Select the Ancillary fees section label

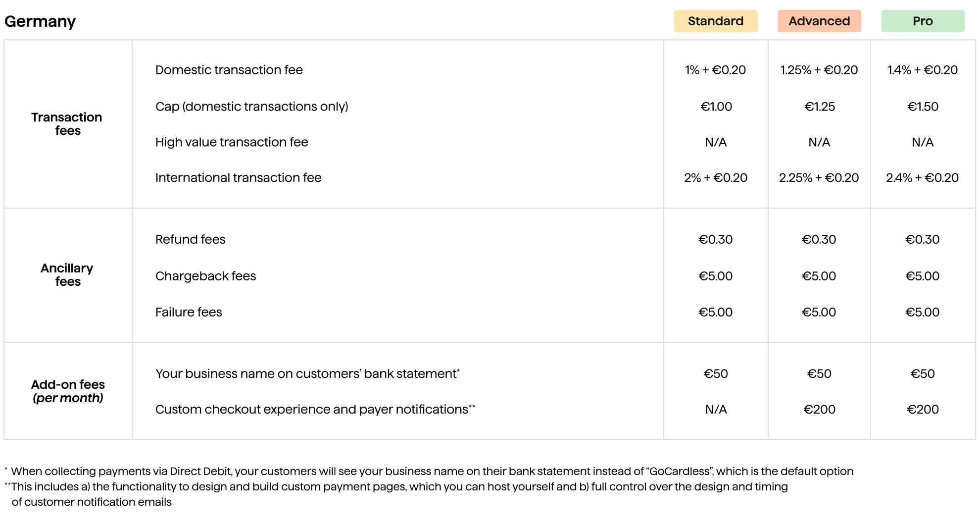point(67,275)
